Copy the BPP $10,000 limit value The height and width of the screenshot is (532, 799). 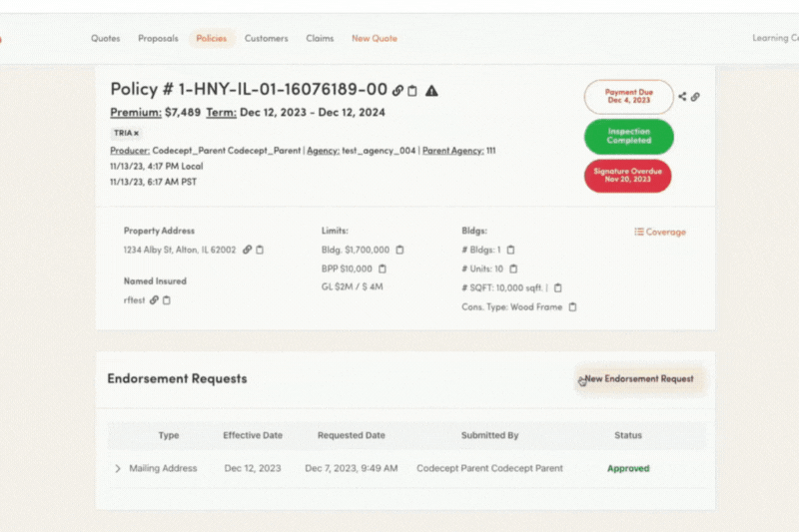tap(383, 268)
